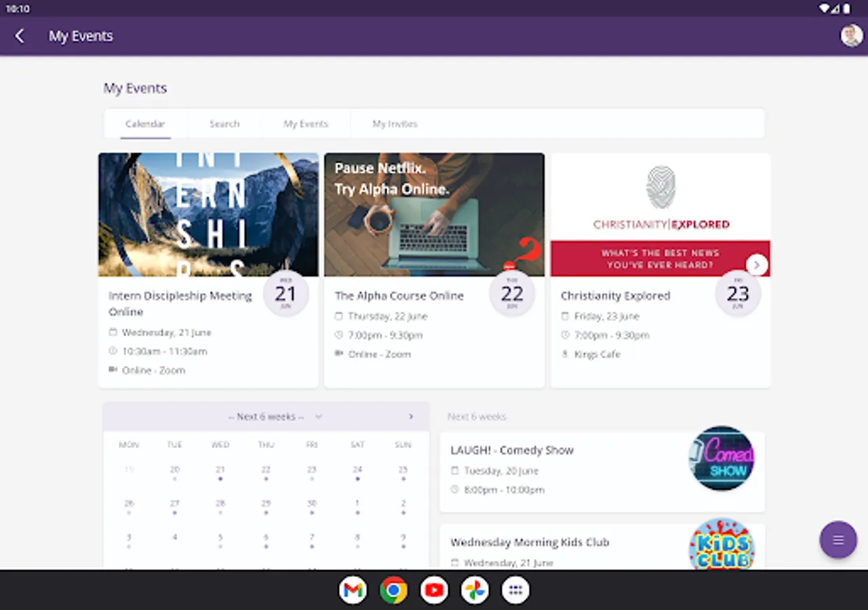Click clock icon in LAUGH! Comedy Show row
This screenshot has height=610, width=868.
[454, 489]
